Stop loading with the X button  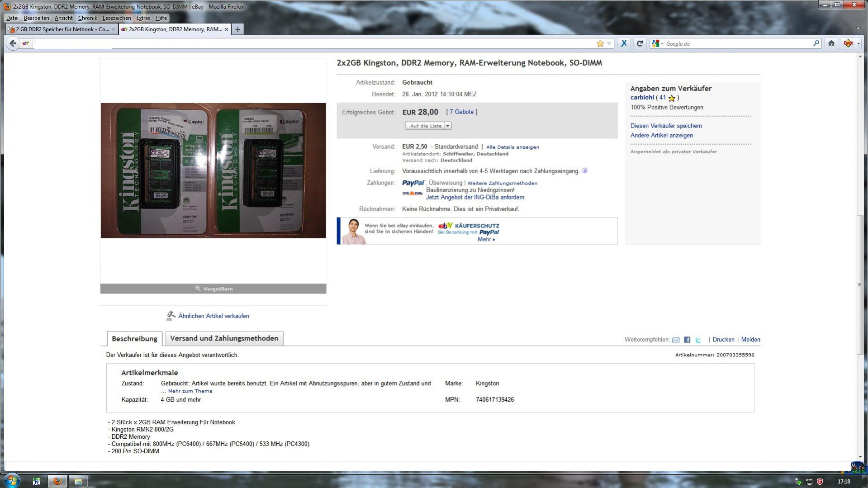tap(624, 43)
